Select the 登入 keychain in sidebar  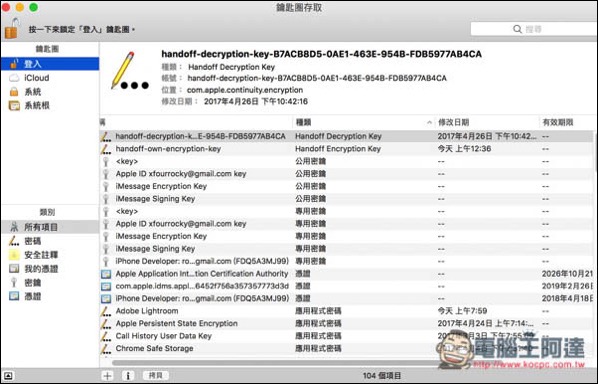click(50, 64)
